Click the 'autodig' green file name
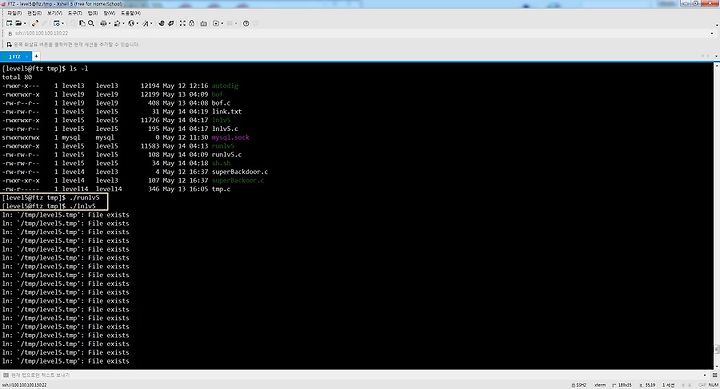This screenshot has width=720, height=389. click(x=225, y=86)
